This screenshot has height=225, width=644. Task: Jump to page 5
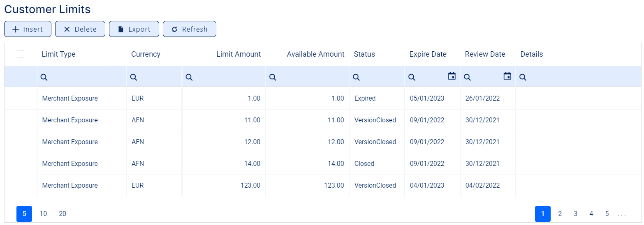click(607, 214)
